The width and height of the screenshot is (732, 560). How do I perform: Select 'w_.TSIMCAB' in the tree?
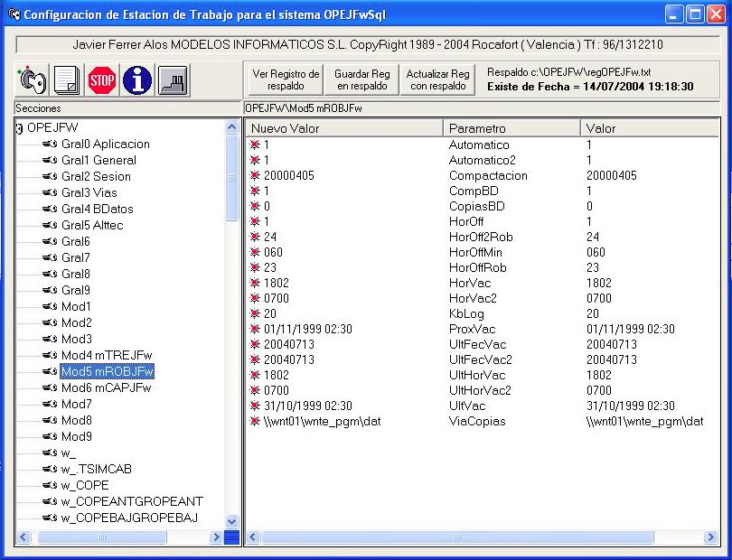(96, 469)
